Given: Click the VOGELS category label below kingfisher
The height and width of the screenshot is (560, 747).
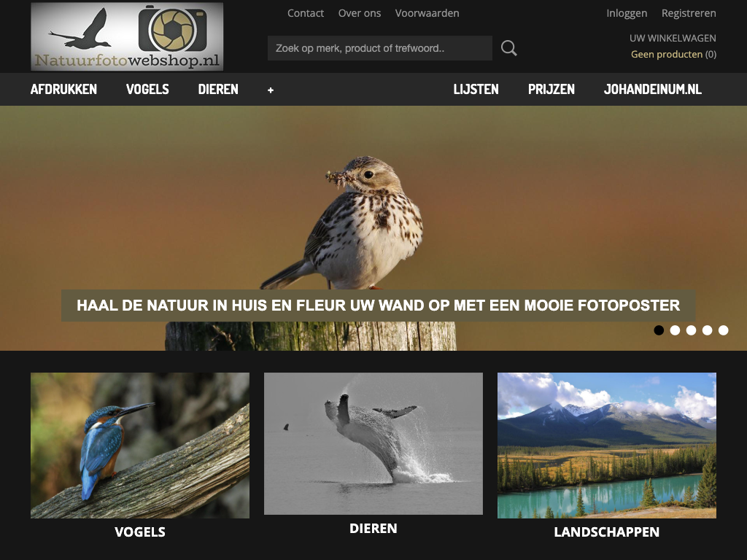Looking at the screenshot, I should pyautogui.click(x=140, y=532).
